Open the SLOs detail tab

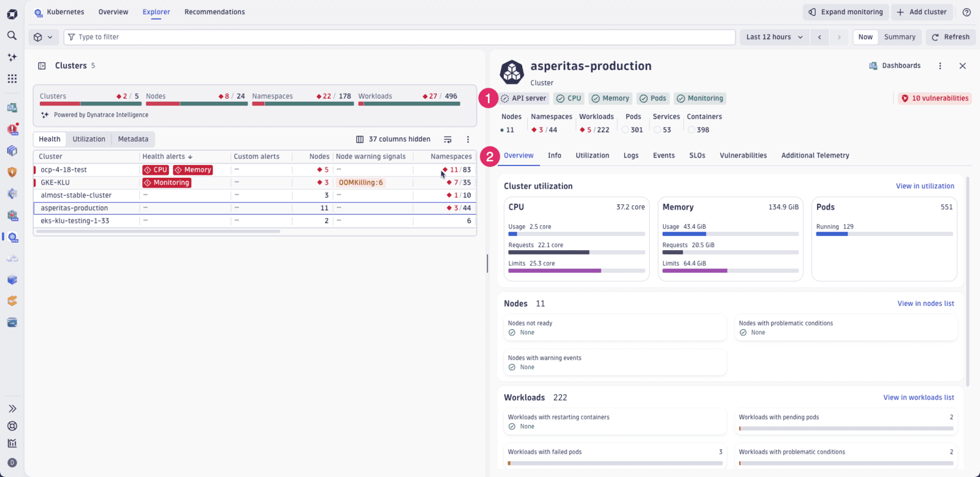(x=697, y=156)
